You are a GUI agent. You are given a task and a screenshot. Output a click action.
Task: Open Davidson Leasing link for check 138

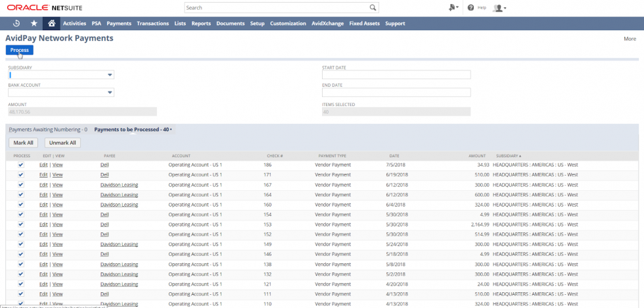click(x=119, y=264)
